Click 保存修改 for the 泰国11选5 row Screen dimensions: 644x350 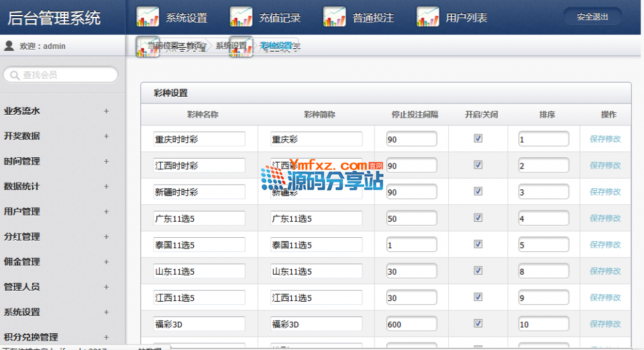coord(605,245)
